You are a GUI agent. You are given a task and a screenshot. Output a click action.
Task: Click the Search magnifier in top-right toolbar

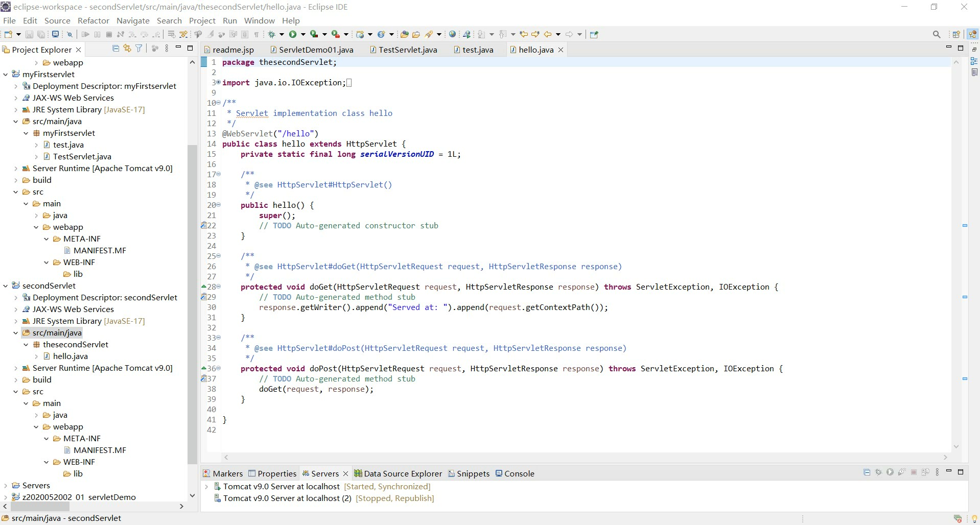click(937, 34)
